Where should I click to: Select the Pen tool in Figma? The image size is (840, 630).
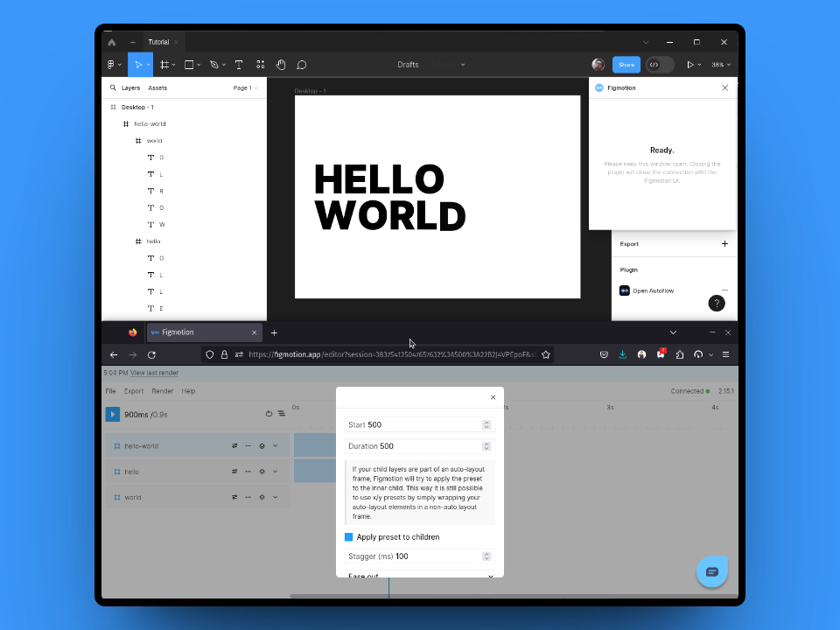(x=214, y=65)
